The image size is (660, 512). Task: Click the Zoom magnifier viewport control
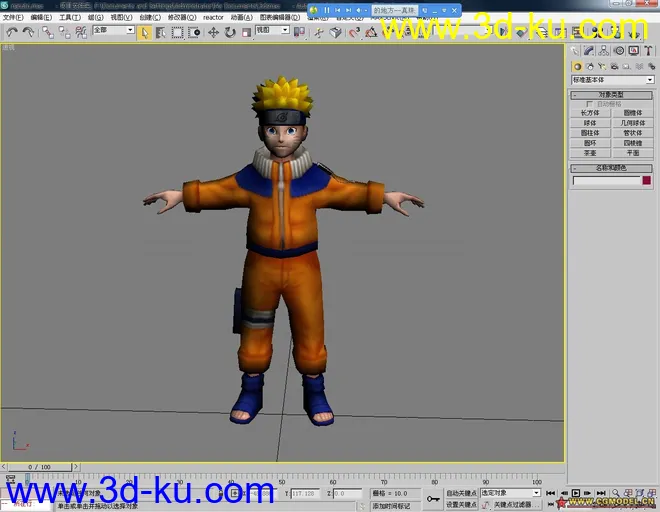click(616, 493)
